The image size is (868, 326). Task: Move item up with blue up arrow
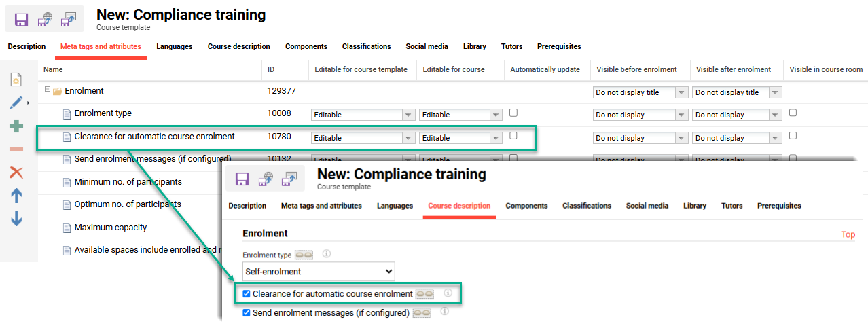pyautogui.click(x=16, y=196)
